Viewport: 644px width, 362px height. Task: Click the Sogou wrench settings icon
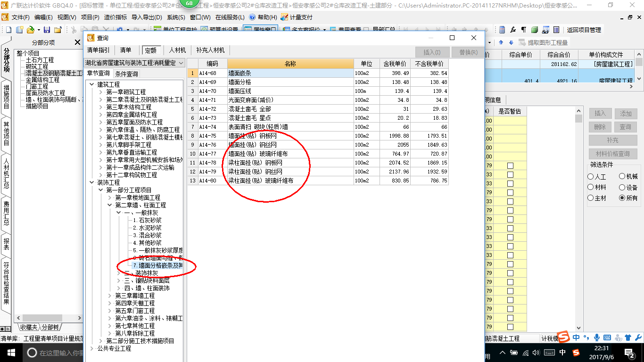(638, 337)
